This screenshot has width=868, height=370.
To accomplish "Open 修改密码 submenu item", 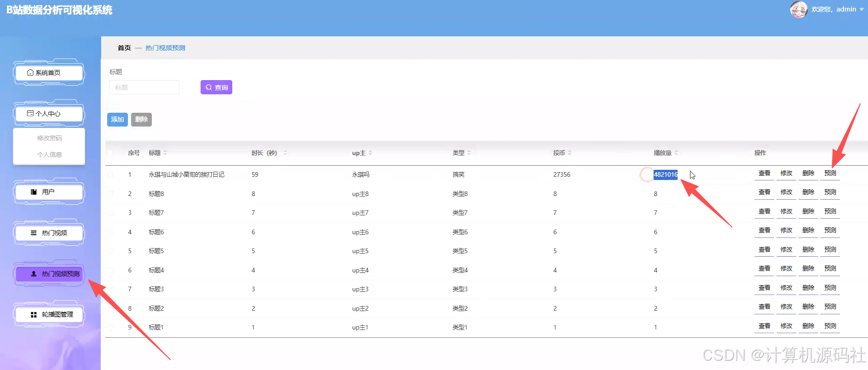I will [49, 138].
